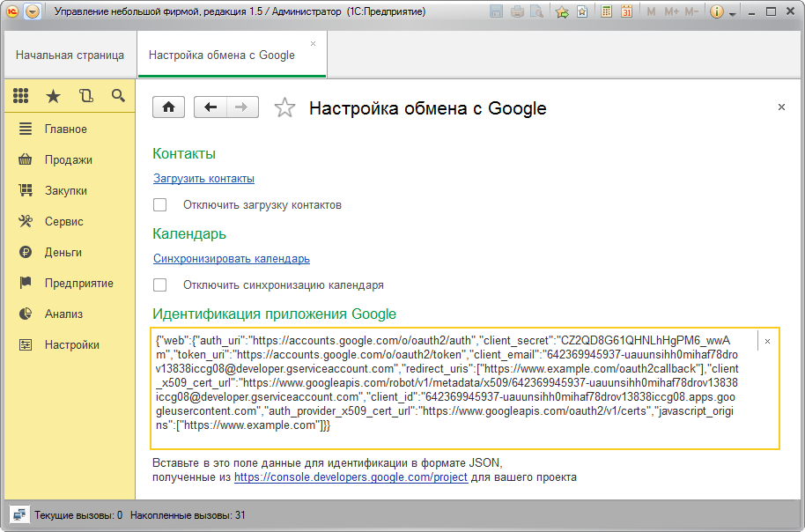The height and width of the screenshot is (532, 805).
Task: Click the 1C application logo icon
Action: [x=12, y=11]
